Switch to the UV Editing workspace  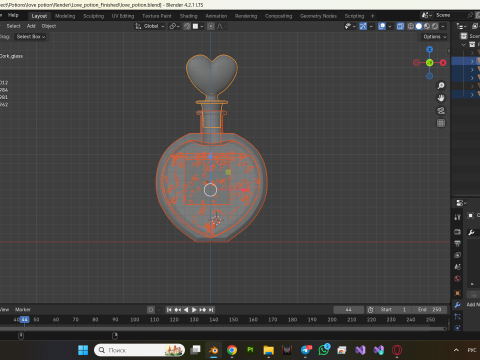pos(123,16)
